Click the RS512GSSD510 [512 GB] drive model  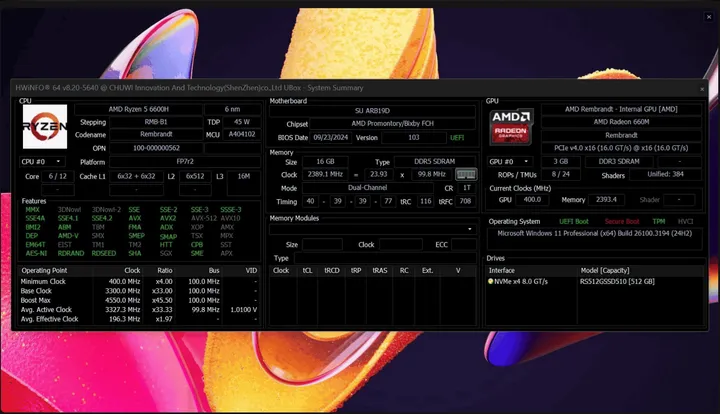(617, 281)
